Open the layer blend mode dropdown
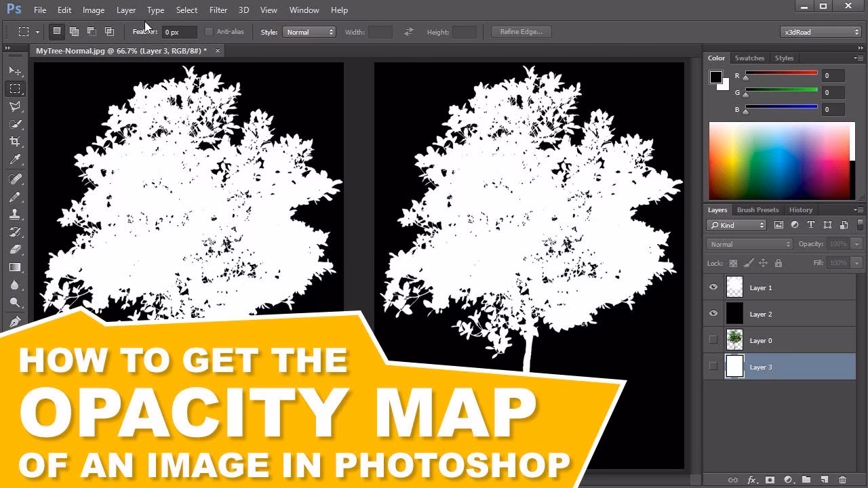Image resolution: width=868 pixels, height=488 pixels. pos(749,243)
